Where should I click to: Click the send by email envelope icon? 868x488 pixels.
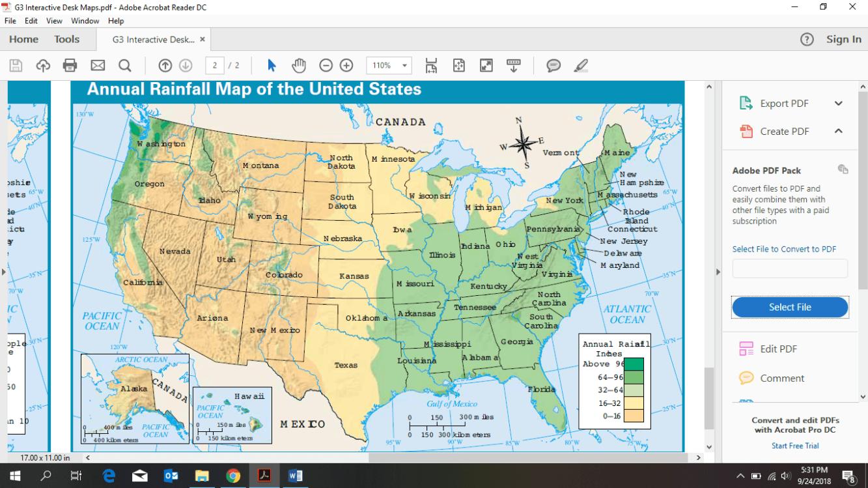[98, 65]
